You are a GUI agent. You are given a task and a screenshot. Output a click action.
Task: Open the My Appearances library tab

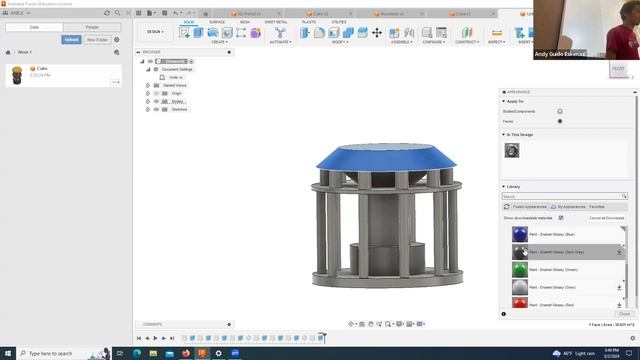tap(568, 207)
